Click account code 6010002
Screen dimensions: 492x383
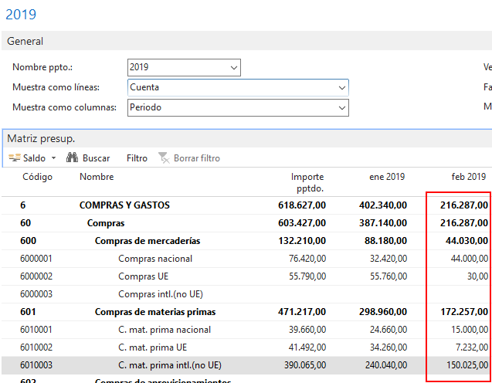pyautogui.click(x=36, y=347)
